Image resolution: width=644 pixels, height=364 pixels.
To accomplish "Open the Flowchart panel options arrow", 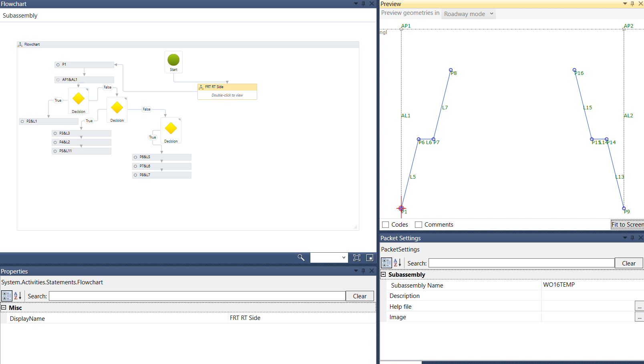I will (x=356, y=4).
